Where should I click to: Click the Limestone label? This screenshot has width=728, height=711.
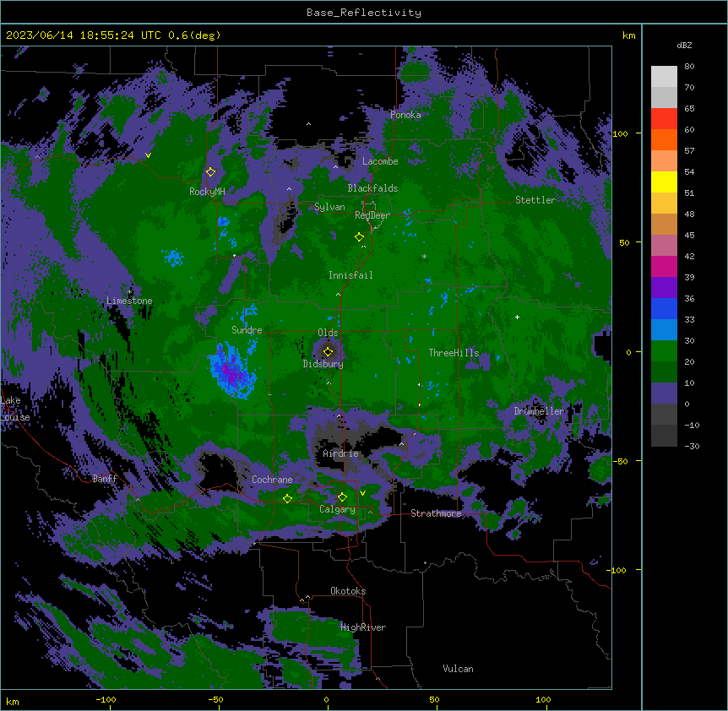pyautogui.click(x=129, y=301)
